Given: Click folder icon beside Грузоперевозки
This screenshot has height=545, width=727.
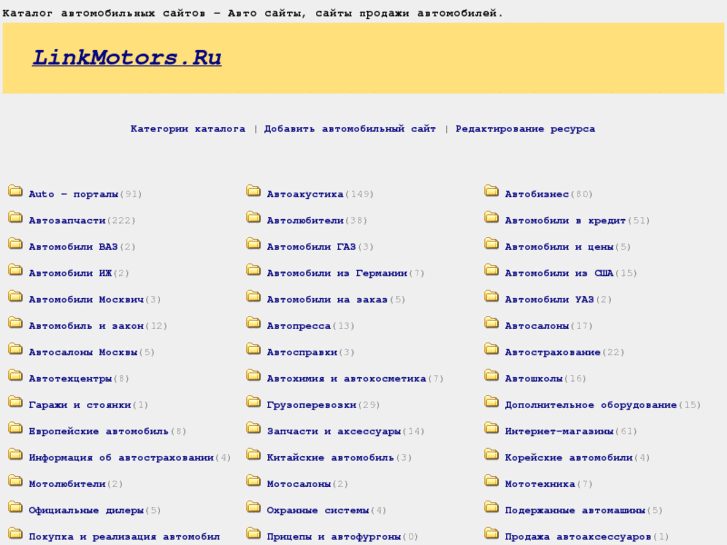Looking at the screenshot, I should coord(253,403).
